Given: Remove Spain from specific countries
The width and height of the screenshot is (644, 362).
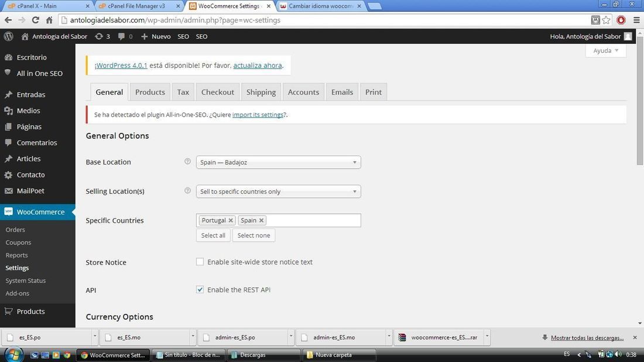Looking at the screenshot, I should (x=261, y=220).
